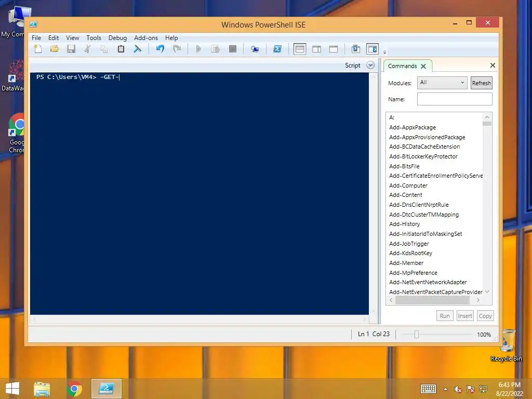
Task: Create a new script with New icon
Action: pyautogui.click(x=37, y=49)
